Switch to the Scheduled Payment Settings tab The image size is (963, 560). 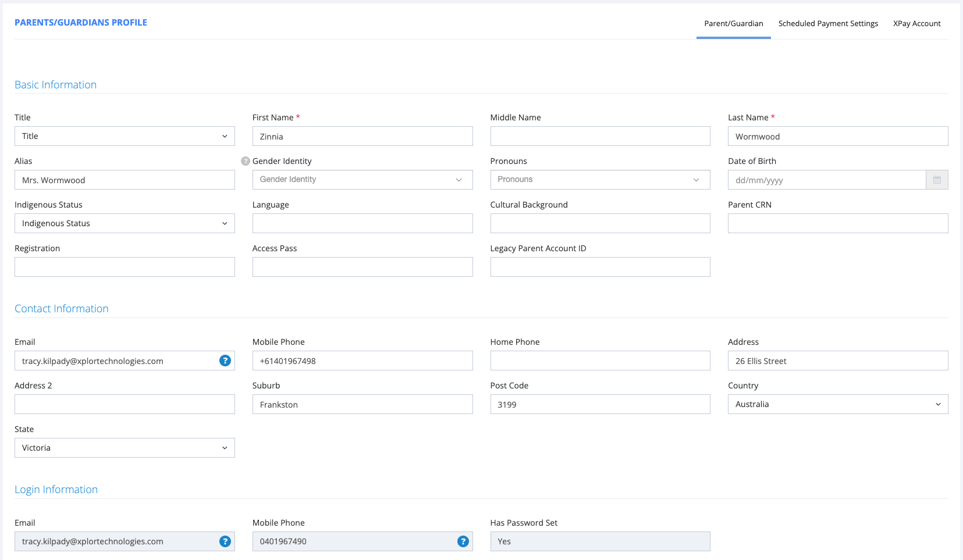pos(828,23)
